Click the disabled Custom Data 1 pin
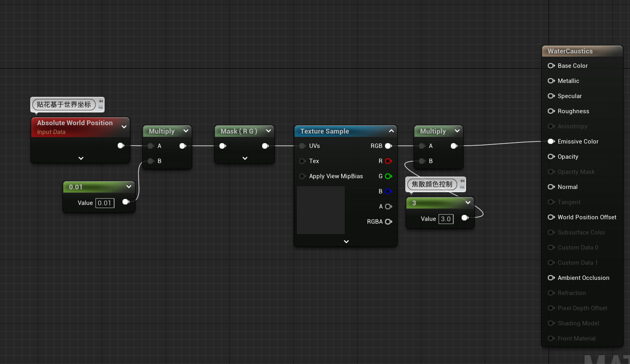Viewport: 630px width, 364px height. (x=551, y=263)
